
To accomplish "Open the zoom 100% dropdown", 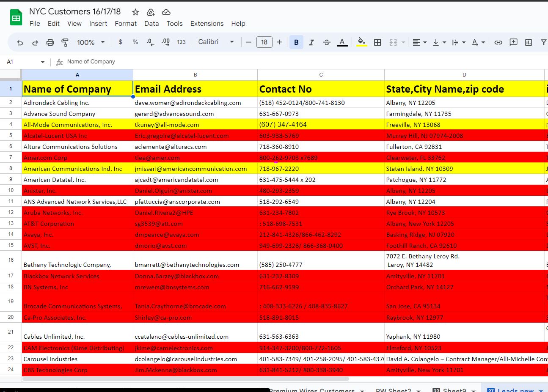I will 91,42.
